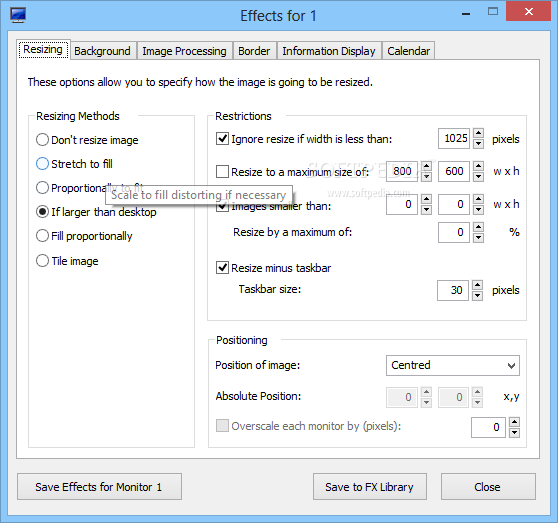Click Save Effects for Monitor 1 button
The width and height of the screenshot is (558, 523).
pyautogui.click(x=99, y=486)
